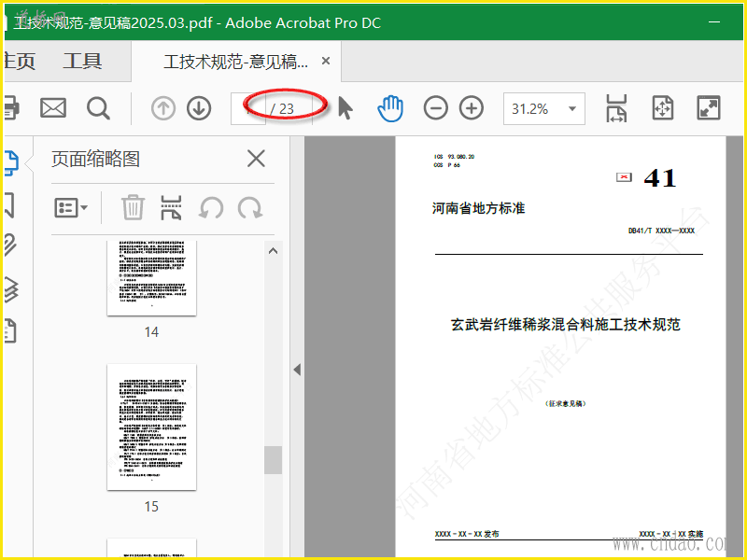Collapse navigation pane with left arrow

click(x=297, y=370)
